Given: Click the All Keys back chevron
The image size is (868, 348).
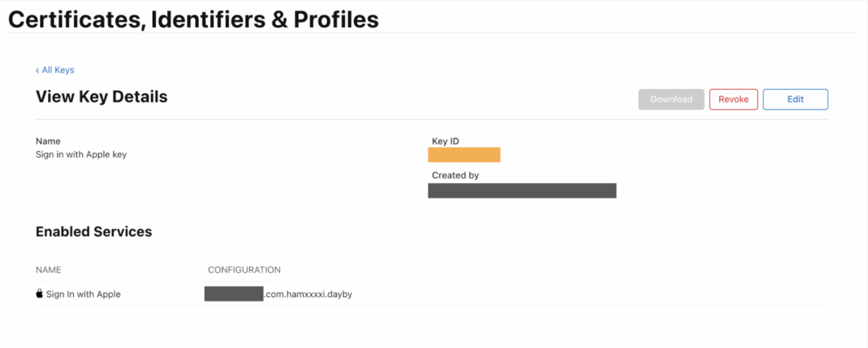Looking at the screenshot, I should point(37,70).
